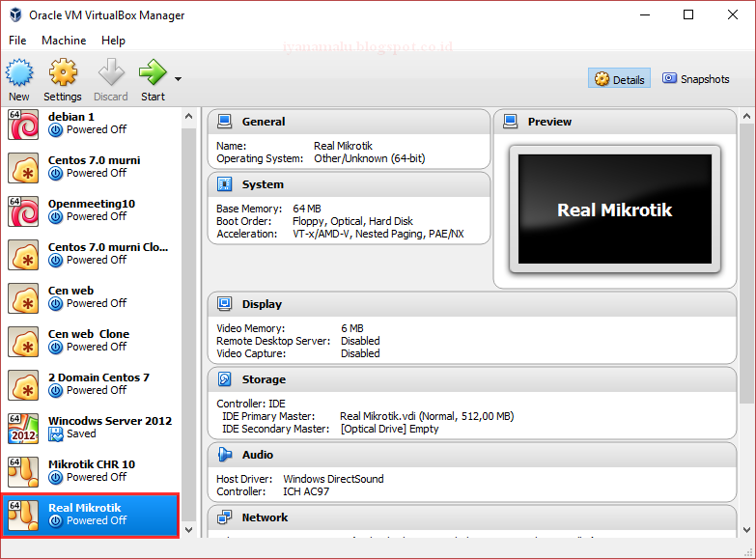Image resolution: width=756 pixels, height=559 pixels.
Task: Select the Cen web Clone VM icon
Action: click(x=23, y=342)
